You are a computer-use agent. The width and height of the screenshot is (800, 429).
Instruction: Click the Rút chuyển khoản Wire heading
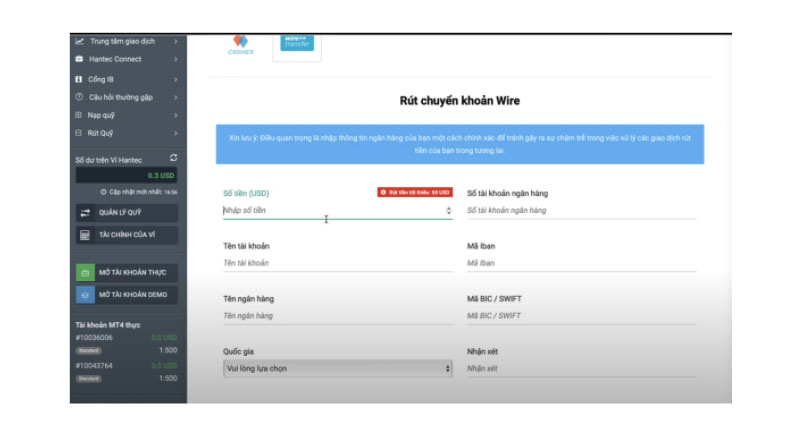(x=460, y=101)
